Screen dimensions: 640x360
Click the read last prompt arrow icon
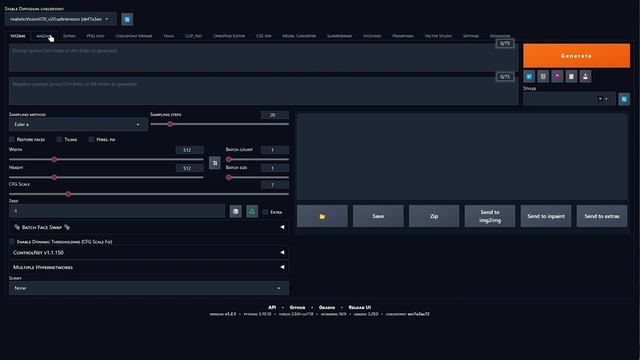click(x=529, y=76)
